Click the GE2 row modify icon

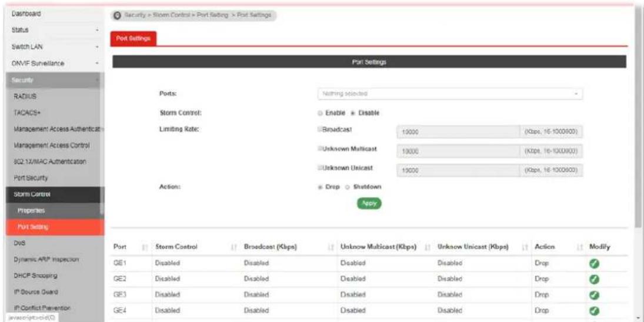593,279
